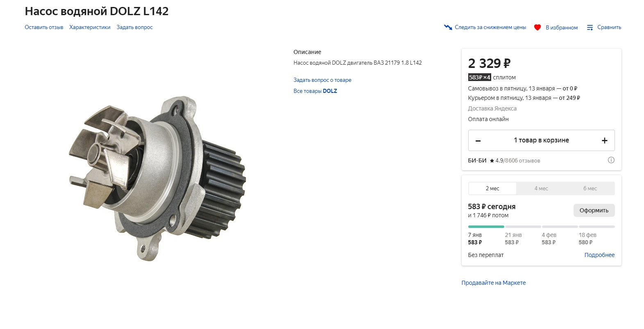This screenshot has height=329, width=644.
Task: Click the installment payment progress bar
Action: pyautogui.click(x=541, y=226)
